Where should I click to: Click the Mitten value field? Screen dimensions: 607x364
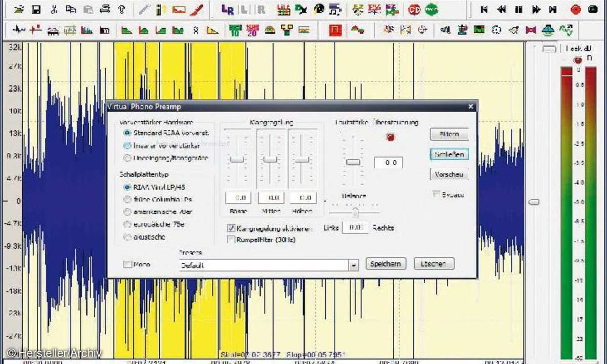pyautogui.click(x=271, y=198)
